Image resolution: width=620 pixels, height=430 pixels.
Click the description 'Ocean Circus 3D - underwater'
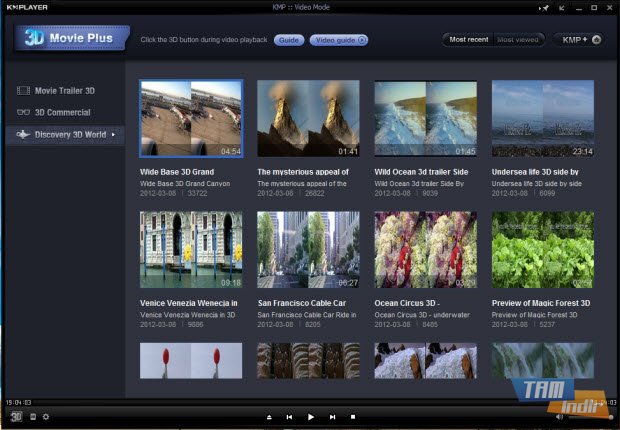point(422,315)
